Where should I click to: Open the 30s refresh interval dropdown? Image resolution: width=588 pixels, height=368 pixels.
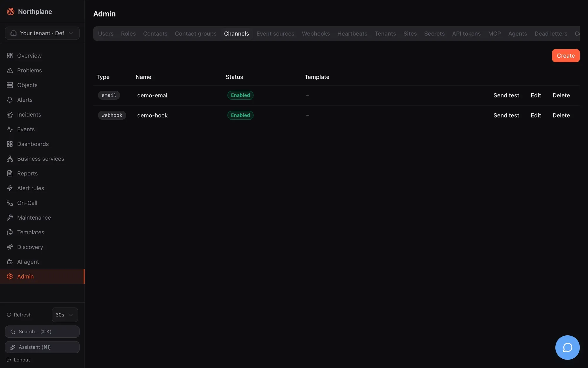(x=65, y=315)
